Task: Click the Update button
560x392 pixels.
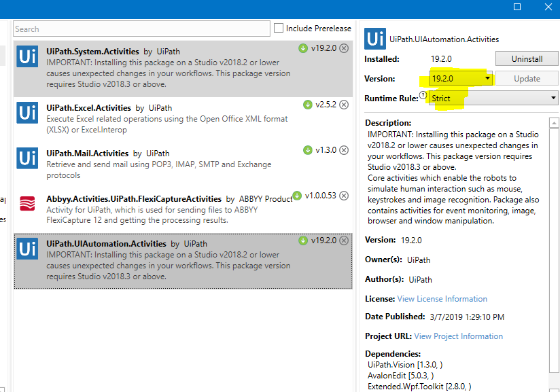Action: (x=527, y=79)
